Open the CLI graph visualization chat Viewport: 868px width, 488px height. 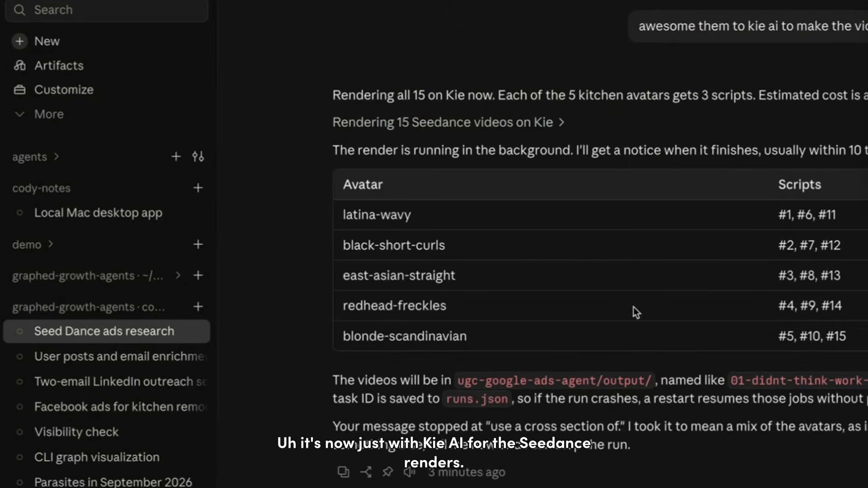97,457
